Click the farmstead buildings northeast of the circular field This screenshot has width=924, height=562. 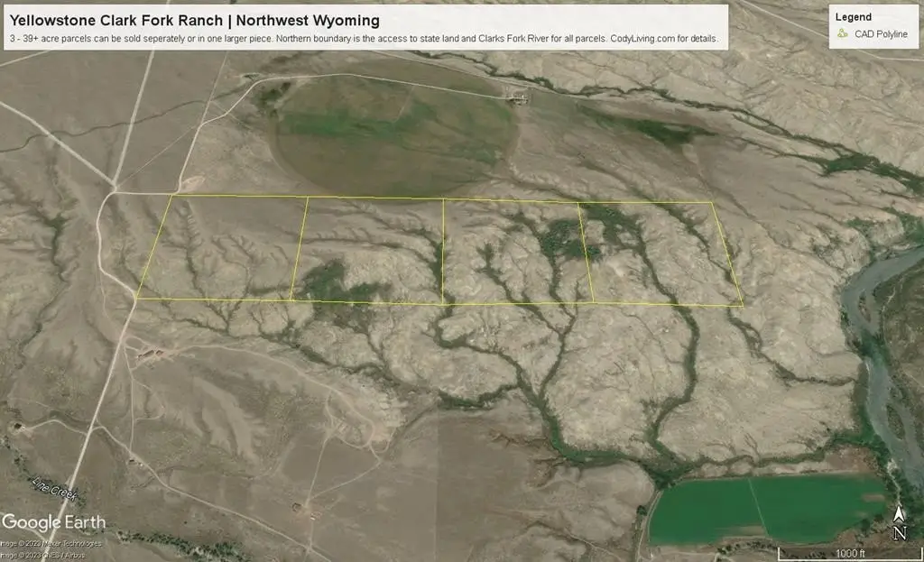pos(517,99)
